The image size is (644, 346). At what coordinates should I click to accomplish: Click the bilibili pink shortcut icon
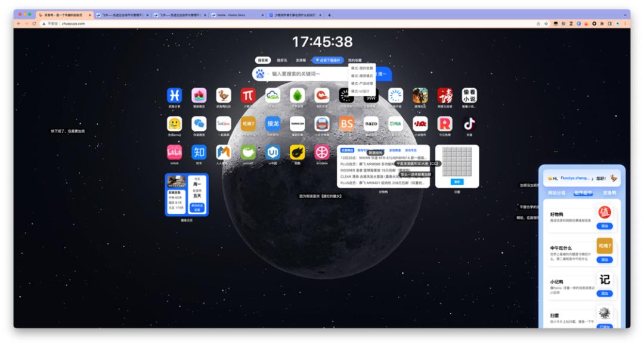(174, 152)
